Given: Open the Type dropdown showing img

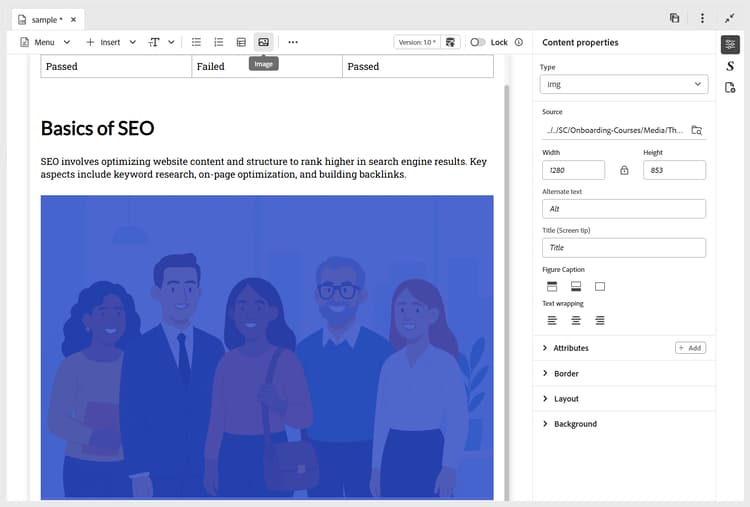Looking at the screenshot, I should pos(623,85).
